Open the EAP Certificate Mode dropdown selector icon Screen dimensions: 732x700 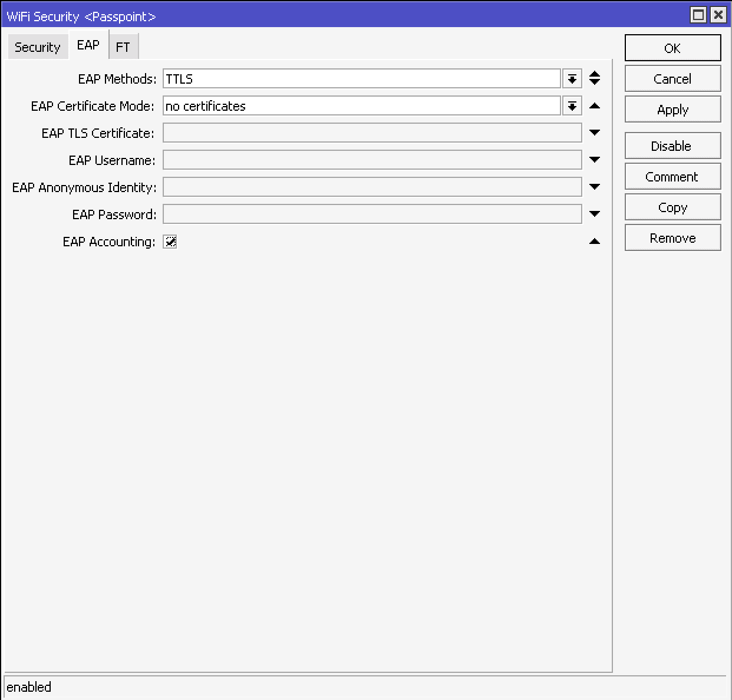[571, 105]
